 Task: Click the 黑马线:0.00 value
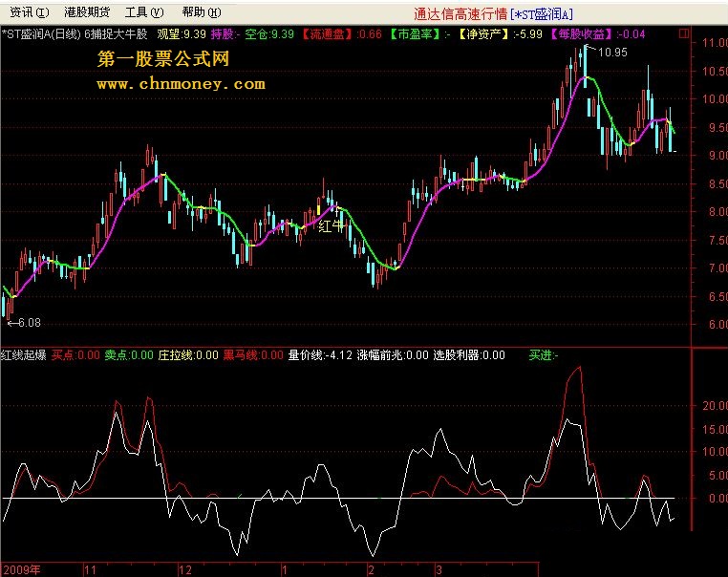(x=253, y=355)
